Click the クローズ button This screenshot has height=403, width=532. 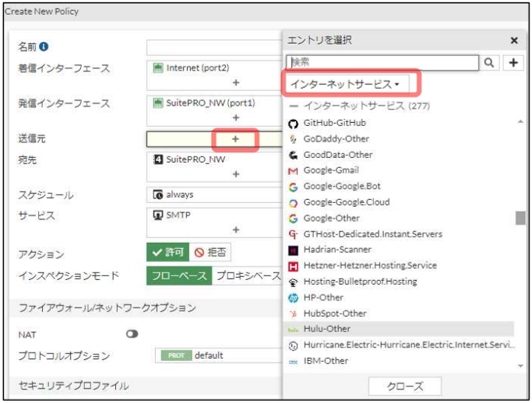(x=404, y=387)
